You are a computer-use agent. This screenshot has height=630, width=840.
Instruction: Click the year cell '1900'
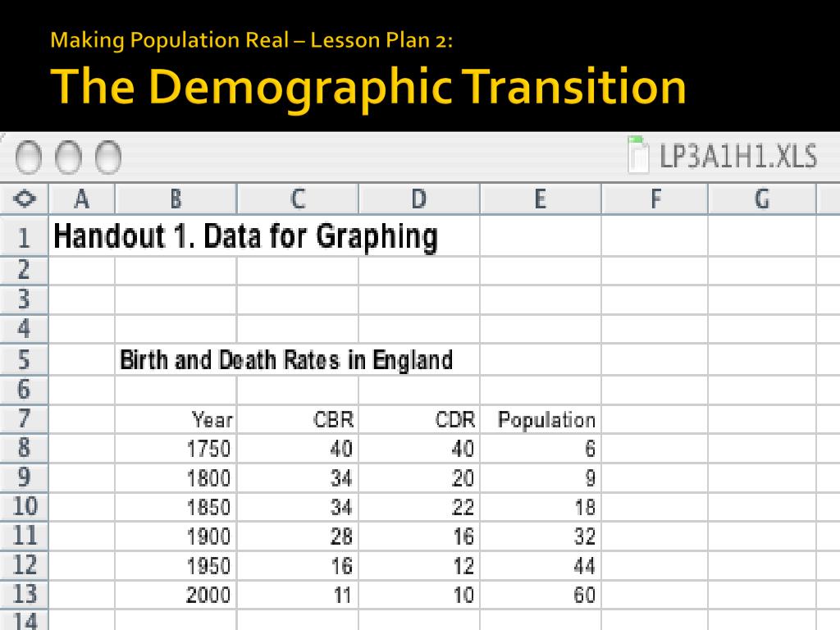coord(176,536)
